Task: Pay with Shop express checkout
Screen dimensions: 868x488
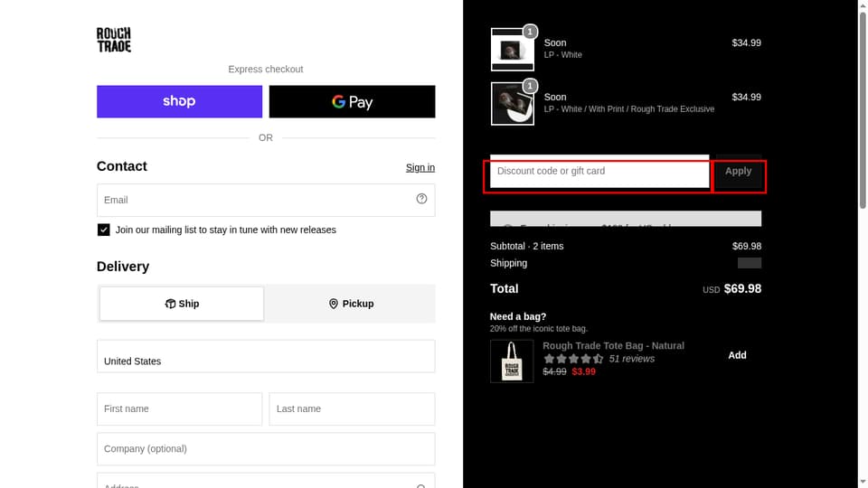Action: click(179, 101)
